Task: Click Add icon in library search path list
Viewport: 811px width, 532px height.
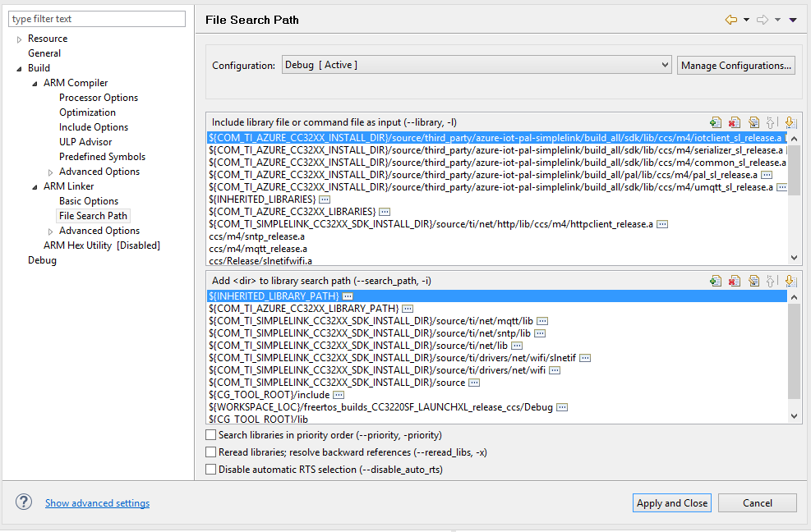Action: (716, 281)
